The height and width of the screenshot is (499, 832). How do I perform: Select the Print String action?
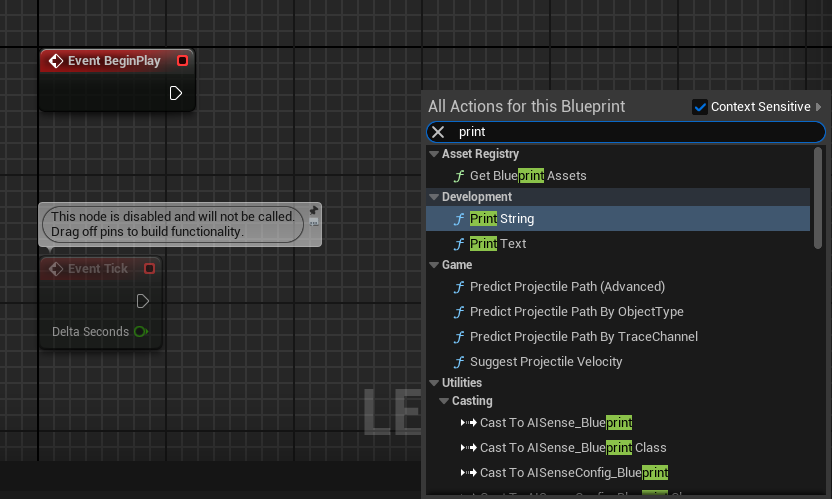618,219
